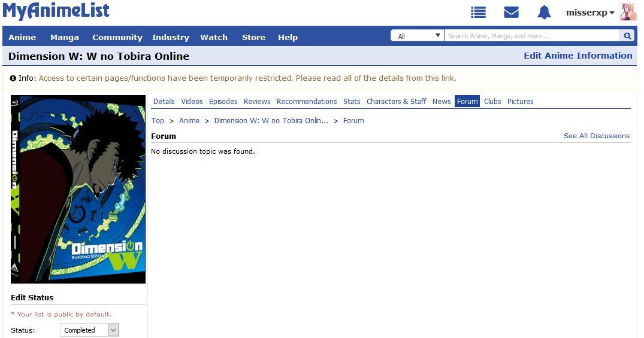Click the Dimension W cover image

[x=78, y=189]
